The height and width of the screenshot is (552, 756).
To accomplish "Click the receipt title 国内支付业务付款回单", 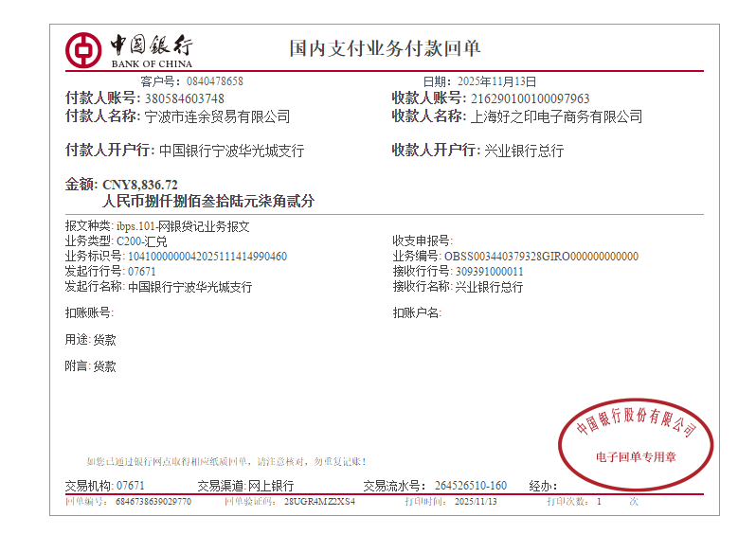I will (385, 48).
